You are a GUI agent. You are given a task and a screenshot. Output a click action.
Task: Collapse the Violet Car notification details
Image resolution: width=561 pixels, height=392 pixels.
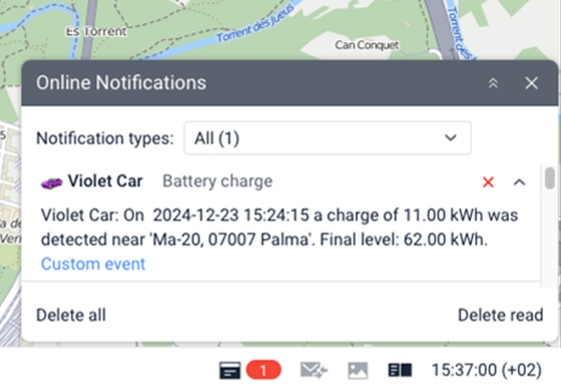(520, 182)
